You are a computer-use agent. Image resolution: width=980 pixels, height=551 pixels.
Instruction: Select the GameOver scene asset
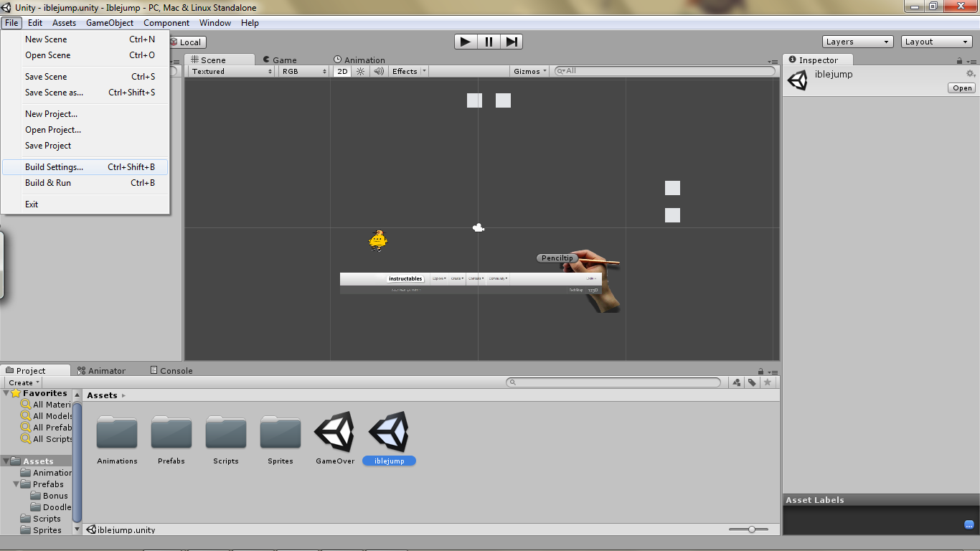click(335, 432)
